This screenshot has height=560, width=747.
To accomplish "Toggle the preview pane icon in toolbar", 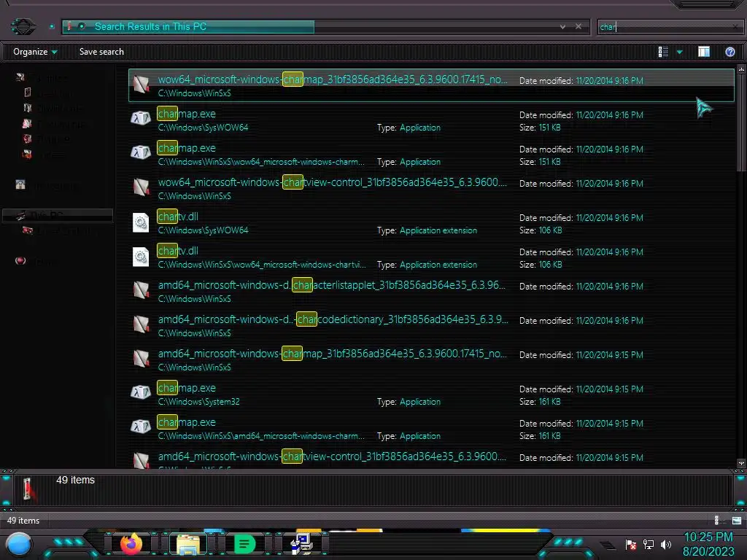I will [704, 52].
